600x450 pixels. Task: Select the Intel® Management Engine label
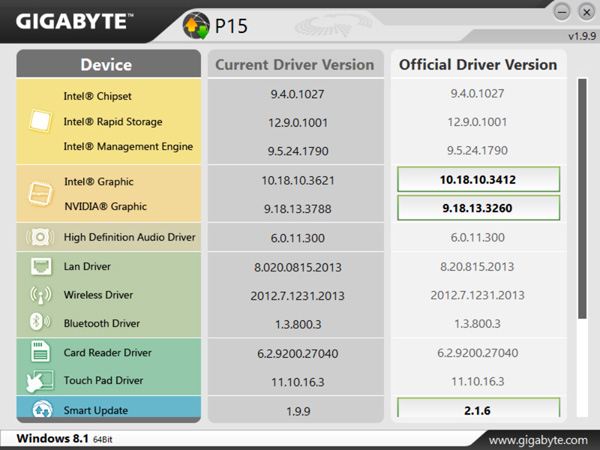tap(128, 146)
